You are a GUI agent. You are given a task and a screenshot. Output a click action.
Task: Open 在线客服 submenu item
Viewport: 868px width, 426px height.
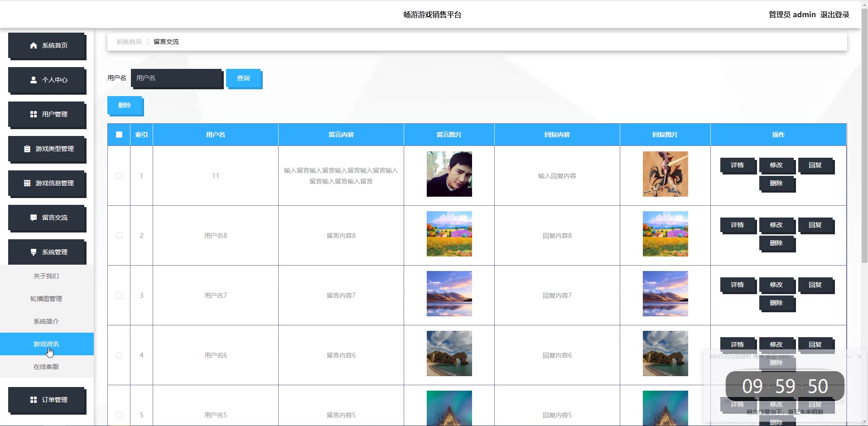46,367
